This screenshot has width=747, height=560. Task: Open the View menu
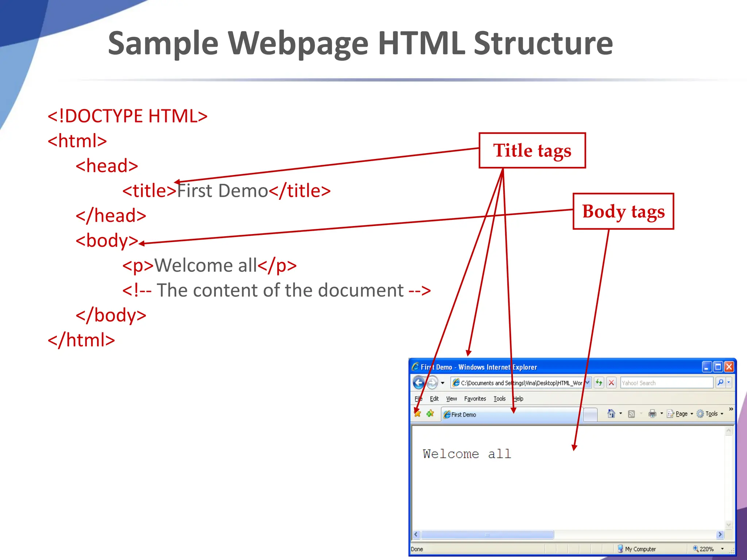coord(452,398)
